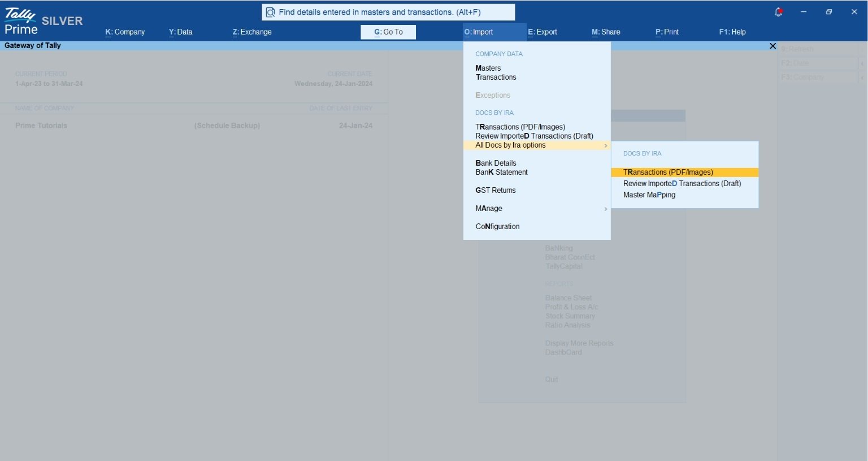
Task: Select GST Returns import option
Action: pos(496,190)
